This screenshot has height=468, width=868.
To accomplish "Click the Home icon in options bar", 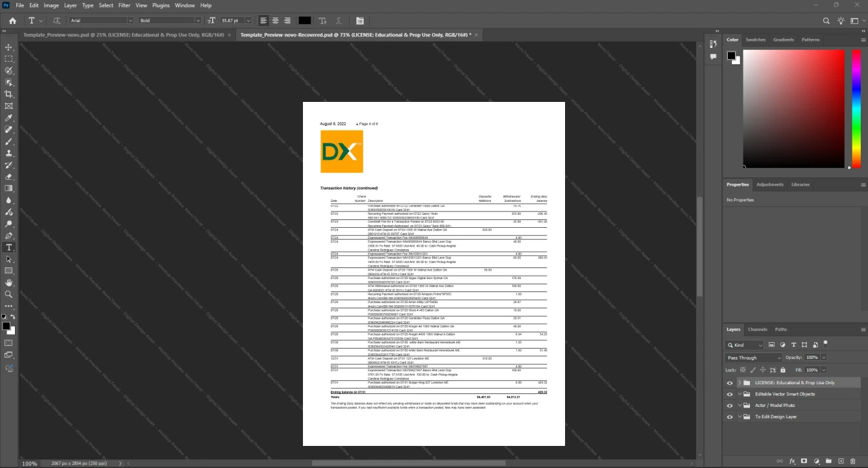I will click(12, 21).
